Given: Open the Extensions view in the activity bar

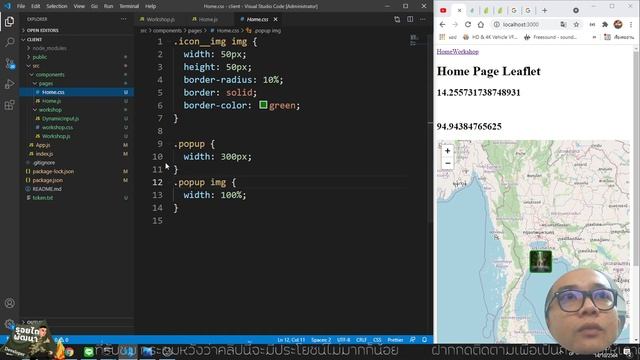Looking at the screenshot, I should coord(9,105).
